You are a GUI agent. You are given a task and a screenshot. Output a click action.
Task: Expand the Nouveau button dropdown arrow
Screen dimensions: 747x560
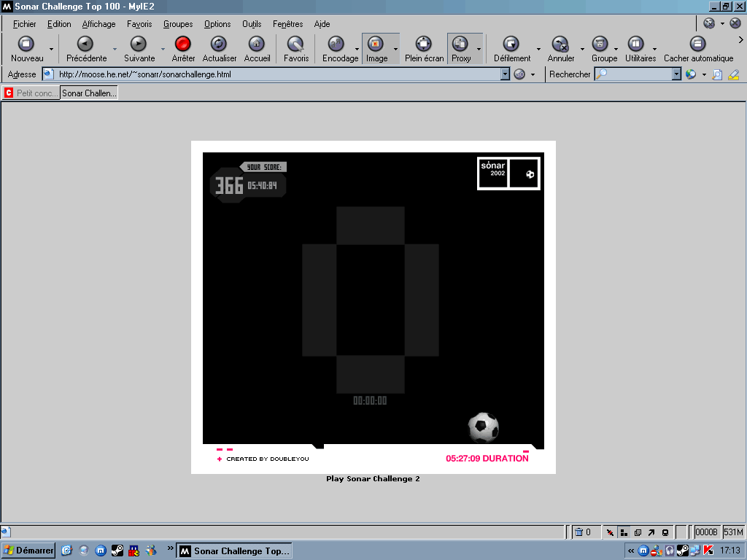(51, 49)
